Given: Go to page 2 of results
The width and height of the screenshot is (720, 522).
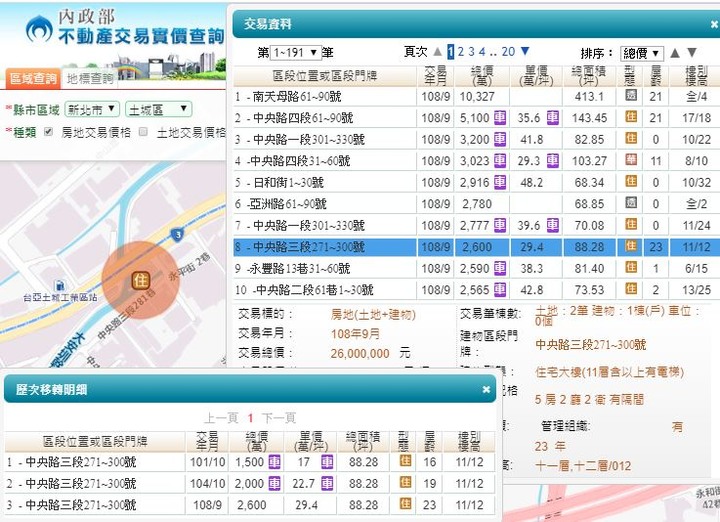Looking at the screenshot, I should click(x=461, y=52).
